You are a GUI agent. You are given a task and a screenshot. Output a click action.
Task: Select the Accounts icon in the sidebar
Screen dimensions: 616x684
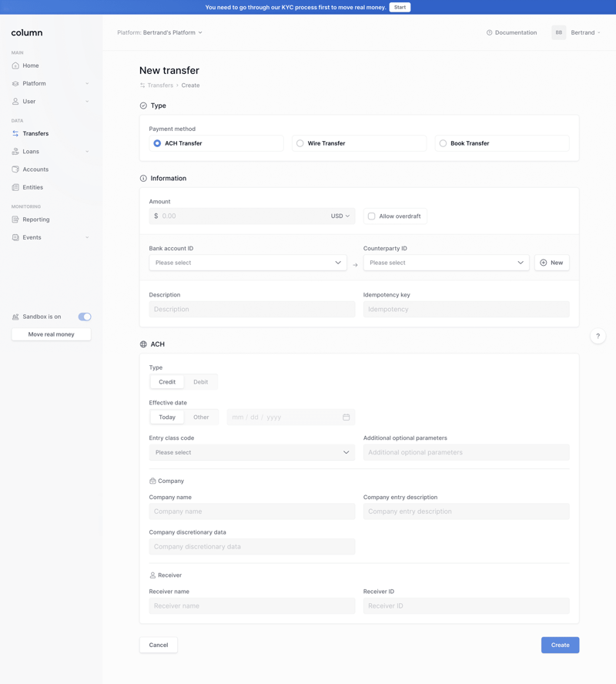tap(15, 169)
